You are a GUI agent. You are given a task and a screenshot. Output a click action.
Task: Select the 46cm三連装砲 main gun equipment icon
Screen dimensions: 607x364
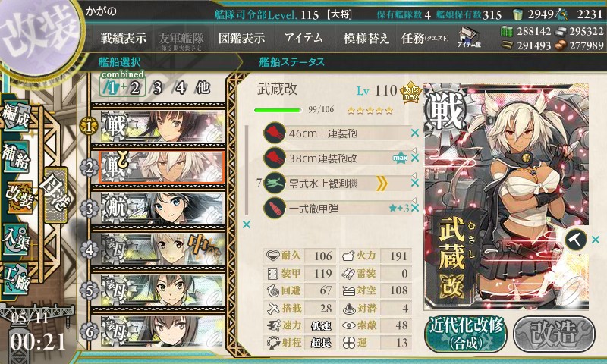[275, 133]
